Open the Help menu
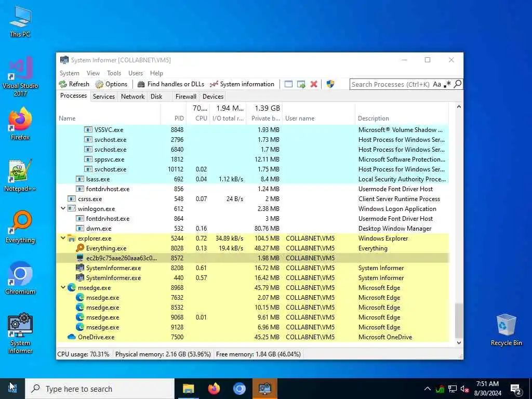Viewport: 532px width, 399px height. pyautogui.click(x=156, y=73)
